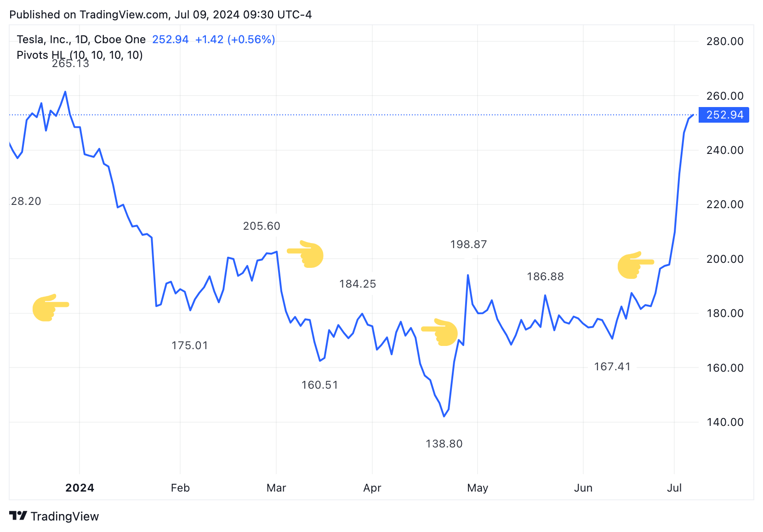The height and width of the screenshot is (532, 763).
Task: Click the Jul label on time axis
Action: [674, 488]
